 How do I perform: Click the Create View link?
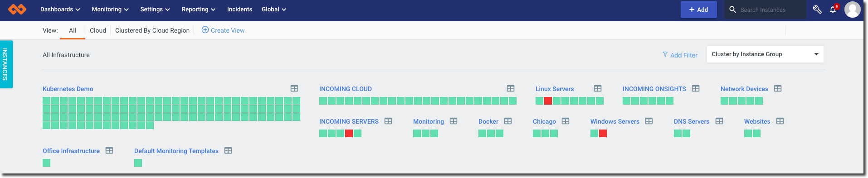223,30
